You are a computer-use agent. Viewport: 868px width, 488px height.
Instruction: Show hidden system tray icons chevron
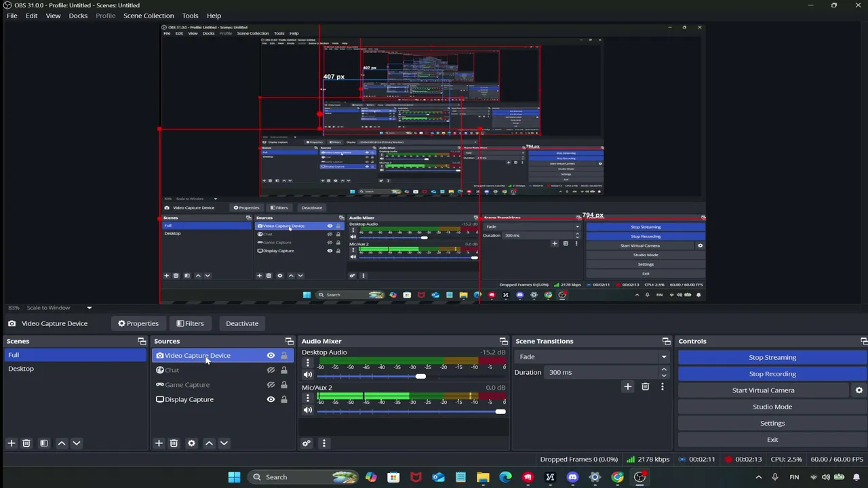(x=759, y=477)
